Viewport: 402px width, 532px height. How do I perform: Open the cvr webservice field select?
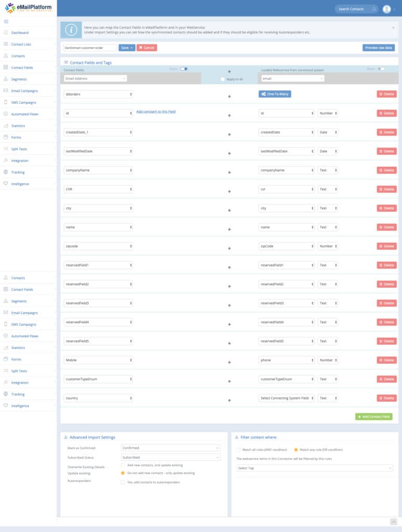(286, 189)
